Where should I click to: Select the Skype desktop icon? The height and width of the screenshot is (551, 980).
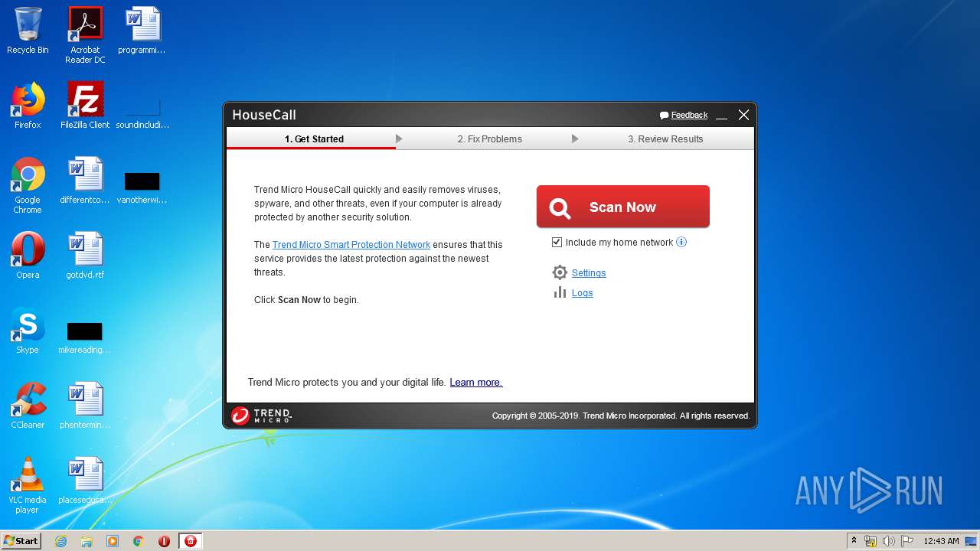pyautogui.click(x=28, y=331)
